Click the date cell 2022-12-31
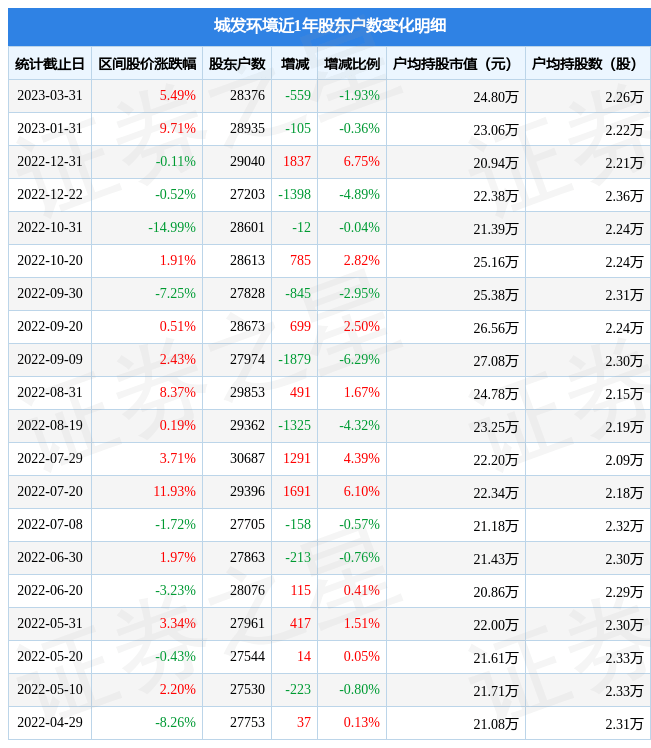651x748 pixels. [x=50, y=161]
